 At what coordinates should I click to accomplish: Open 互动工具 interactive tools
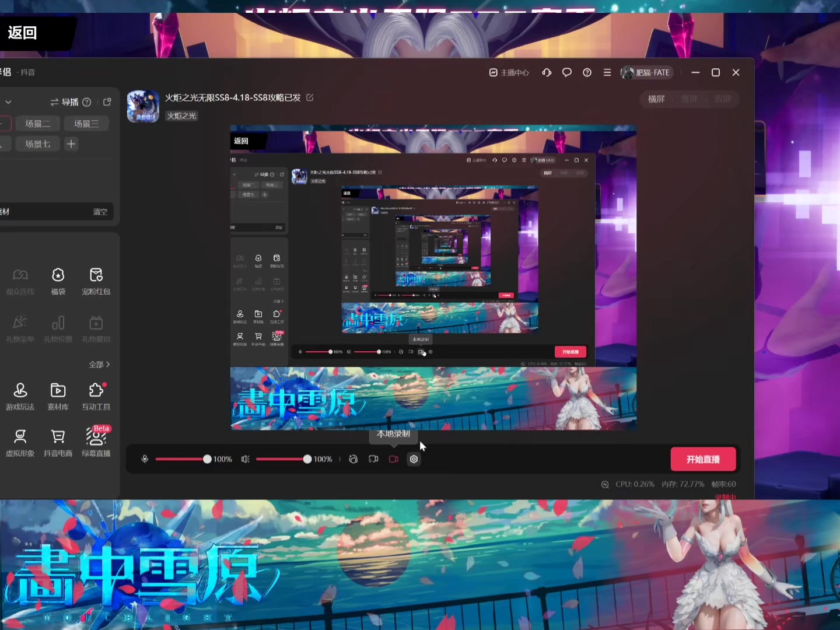(96, 396)
